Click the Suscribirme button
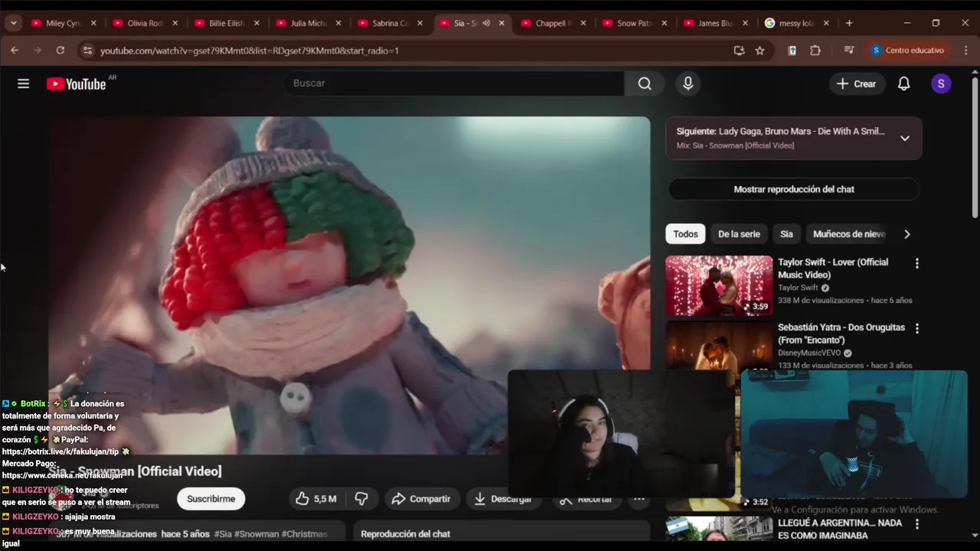980x551 pixels. (x=211, y=499)
